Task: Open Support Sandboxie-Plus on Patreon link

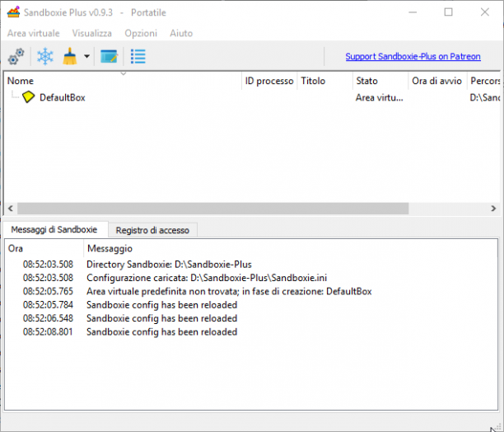Action: pyautogui.click(x=413, y=57)
